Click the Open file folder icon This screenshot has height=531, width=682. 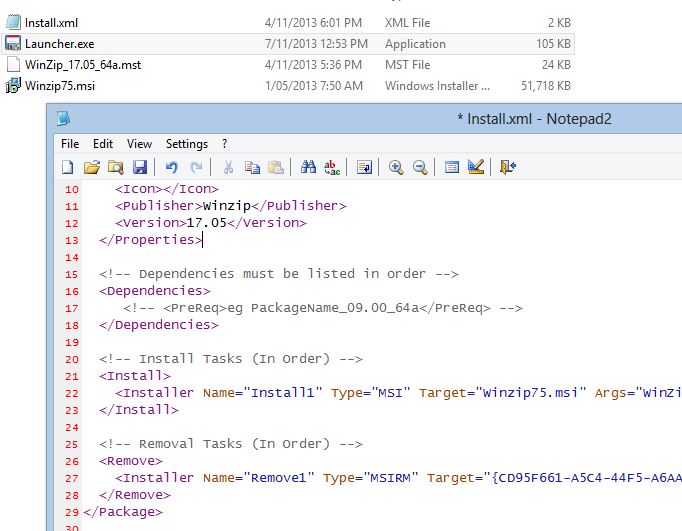click(92, 167)
